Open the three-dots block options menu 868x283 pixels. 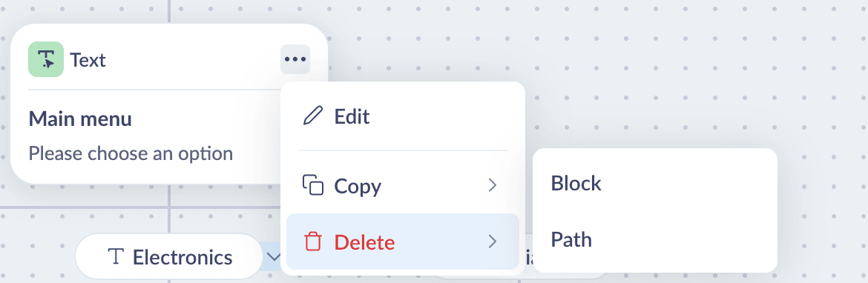pyautogui.click(x=295, y=59)
